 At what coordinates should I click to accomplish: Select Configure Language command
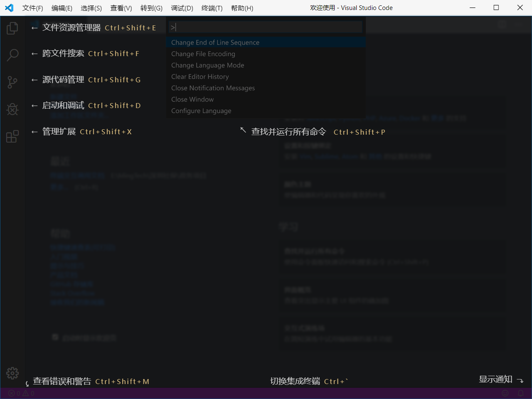[x=266, y=111]
